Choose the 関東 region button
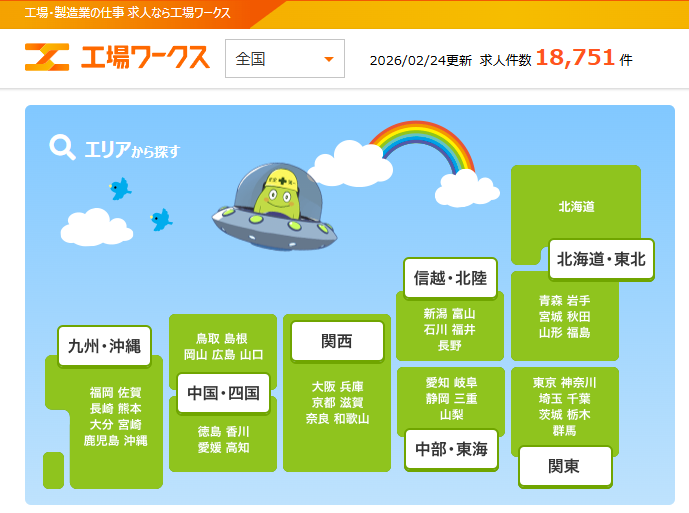The image size is (689, 513). tap(565, 466)
